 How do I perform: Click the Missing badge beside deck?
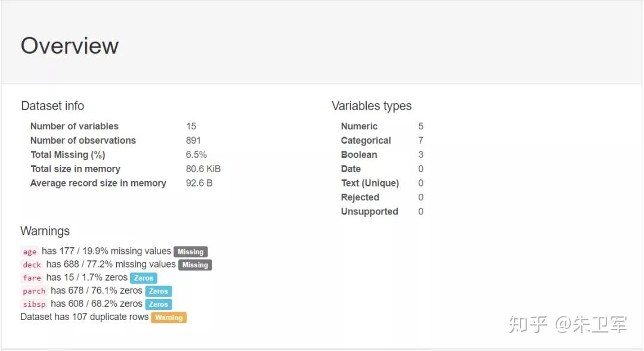pos(195,265)
